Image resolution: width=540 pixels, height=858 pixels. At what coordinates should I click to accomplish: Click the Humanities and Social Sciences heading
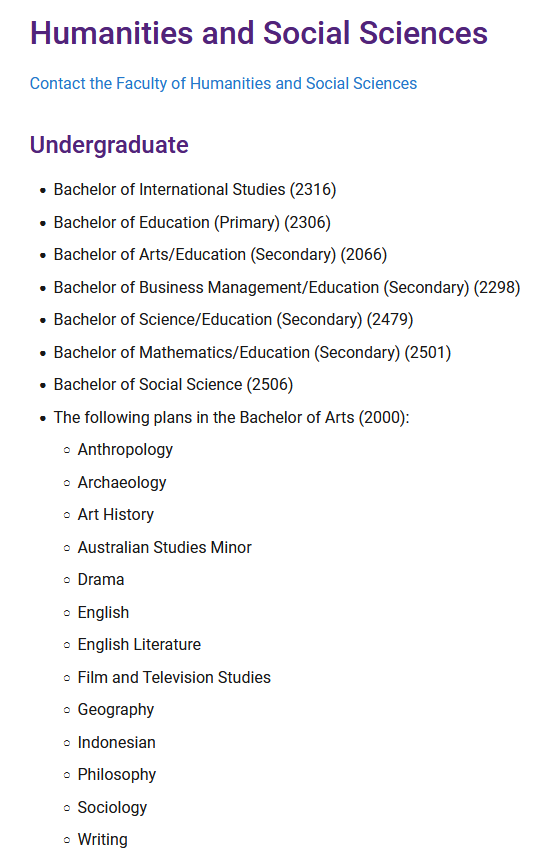click(x=259, y=33)
